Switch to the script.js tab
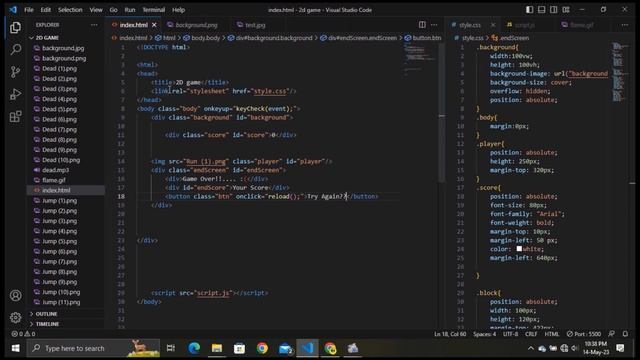The height and width of the screenshot is (360, 640). point(524,25)
